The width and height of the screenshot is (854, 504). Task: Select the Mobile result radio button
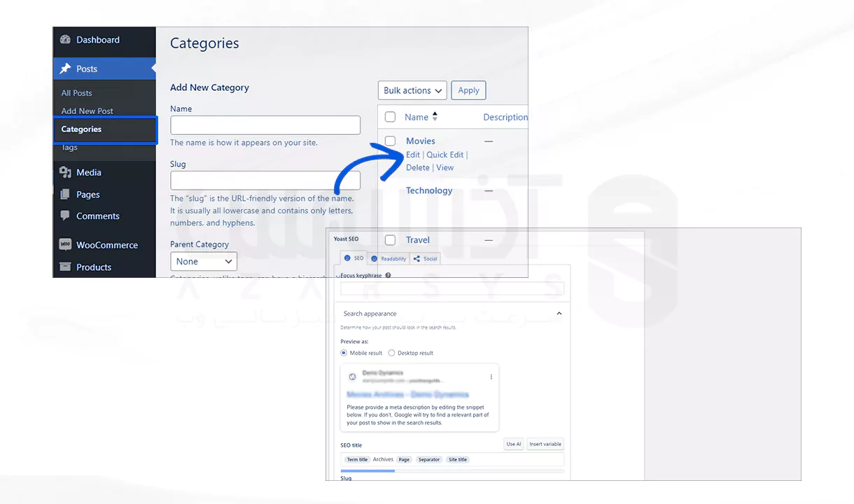pyautogui.click(x=344, y=353)
